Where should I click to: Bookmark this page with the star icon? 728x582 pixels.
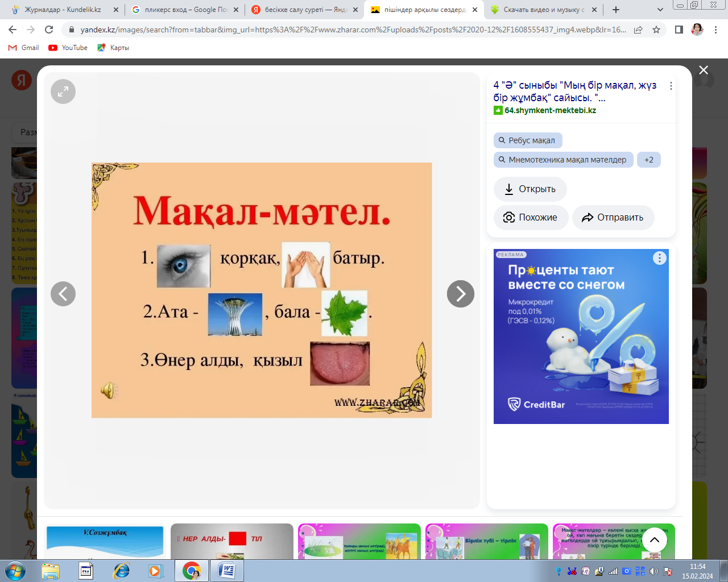(x=656, y=30)
